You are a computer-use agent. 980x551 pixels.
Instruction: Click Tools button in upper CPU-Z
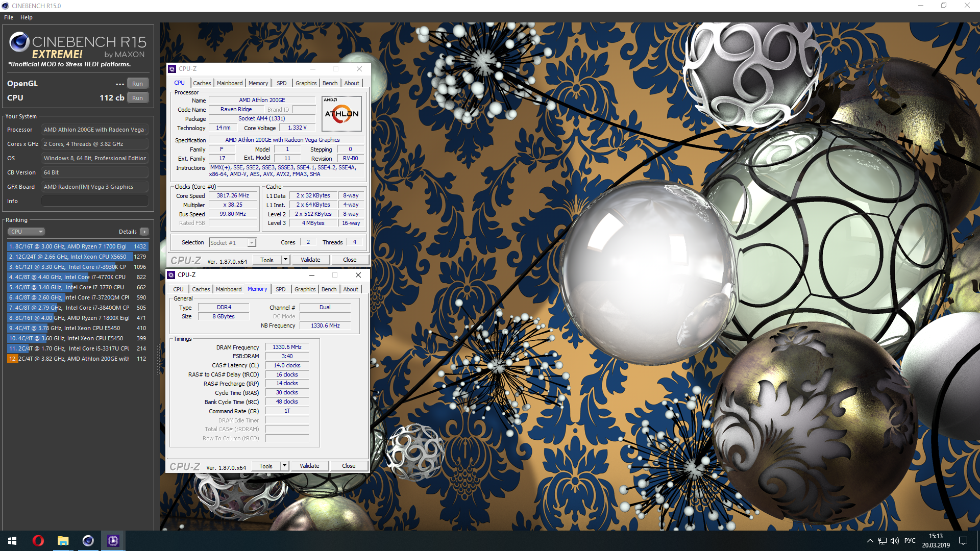(267, 260)
